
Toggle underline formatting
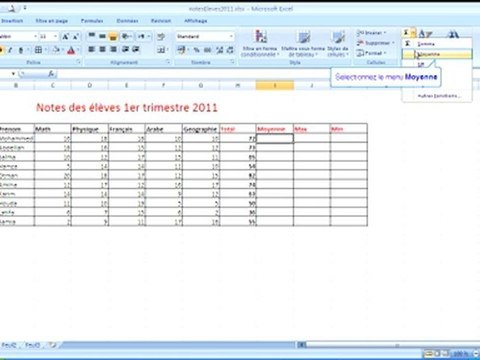tap(21, 50)
